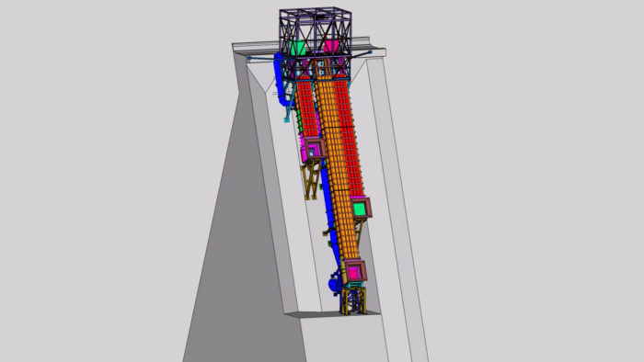This screenshot has height=362, width=644.
Task: Click the shorter left red grid panel
Action: (x=307, y=107)
